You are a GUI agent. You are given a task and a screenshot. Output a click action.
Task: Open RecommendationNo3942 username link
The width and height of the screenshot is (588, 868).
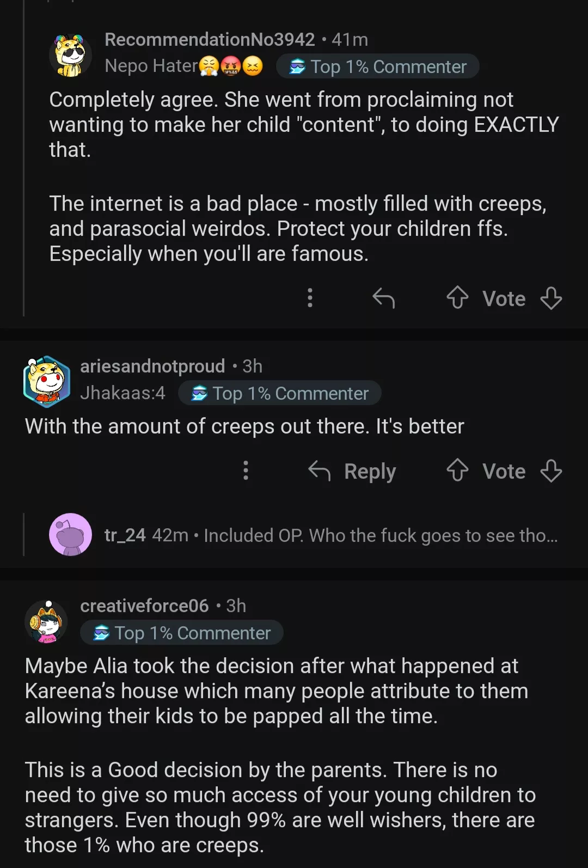point(210,39)
